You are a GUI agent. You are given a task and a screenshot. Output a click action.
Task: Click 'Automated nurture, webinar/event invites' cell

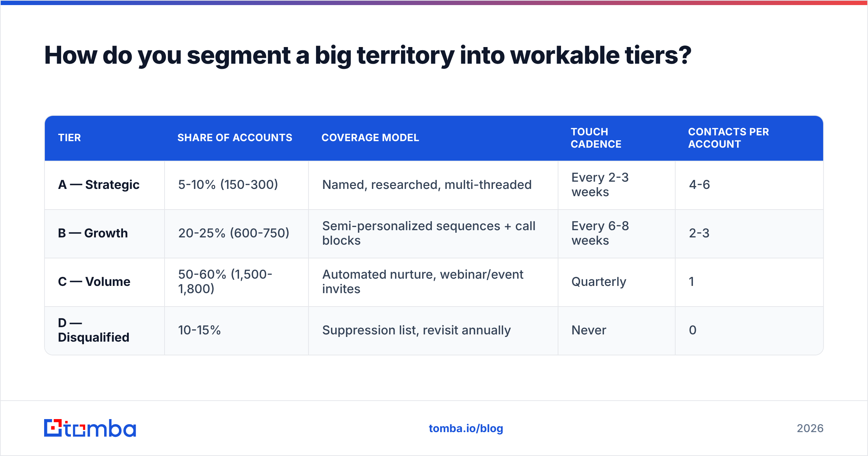click(433, 282)
